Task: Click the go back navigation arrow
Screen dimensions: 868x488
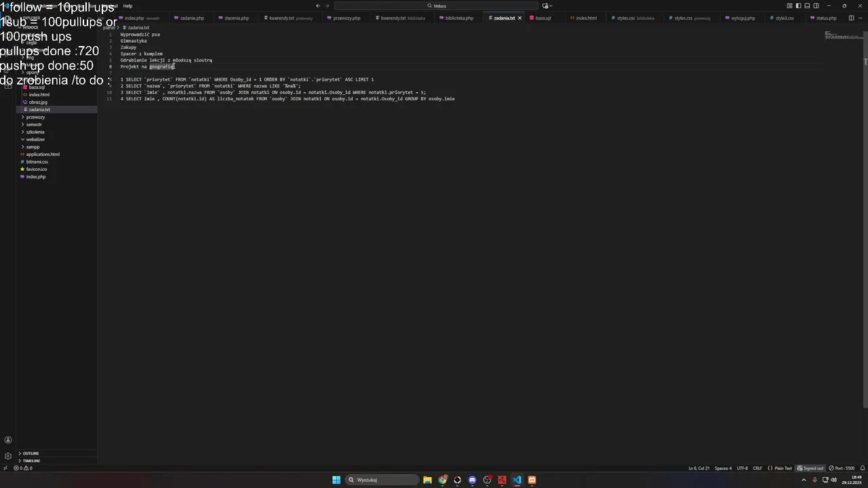Action: (318, 6)
